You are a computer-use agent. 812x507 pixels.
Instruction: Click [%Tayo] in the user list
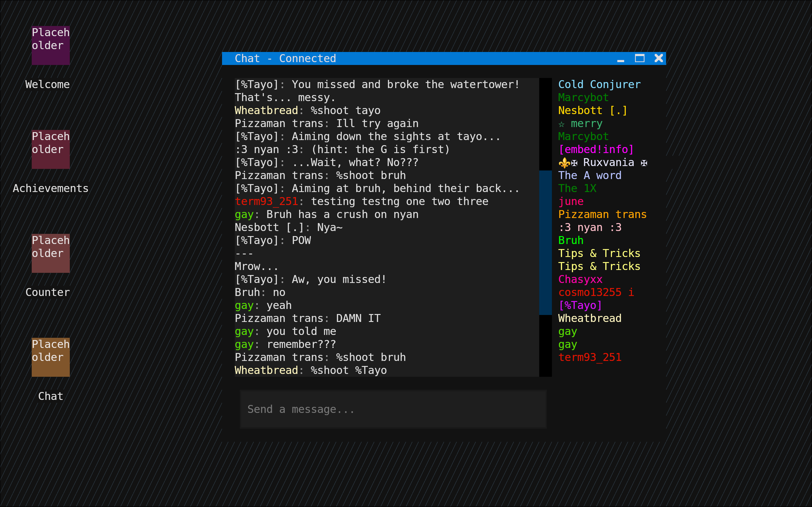point(580,305)
